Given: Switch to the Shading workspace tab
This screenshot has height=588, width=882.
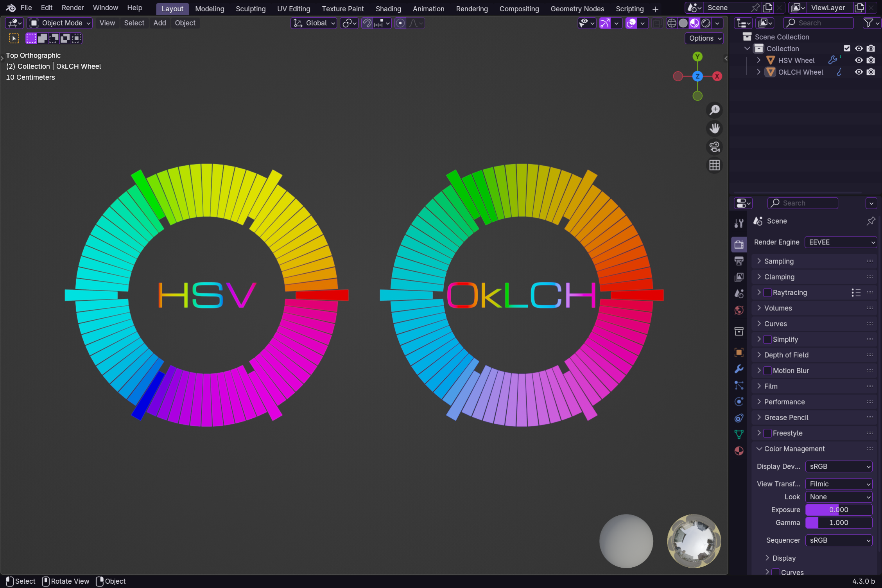Looking at the screenshot, I should [388, 9].
